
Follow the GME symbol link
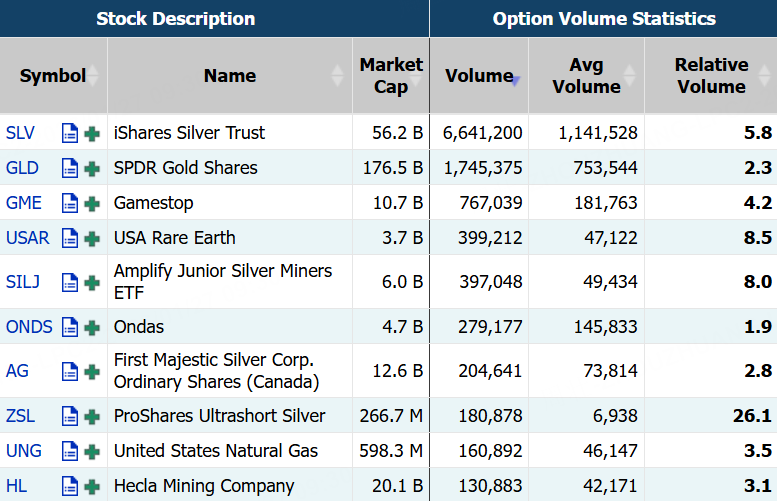tap(24, 203)
